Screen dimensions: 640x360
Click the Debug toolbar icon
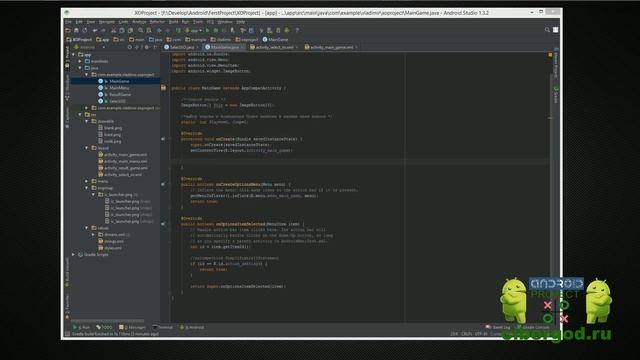(x=216, y=30)
